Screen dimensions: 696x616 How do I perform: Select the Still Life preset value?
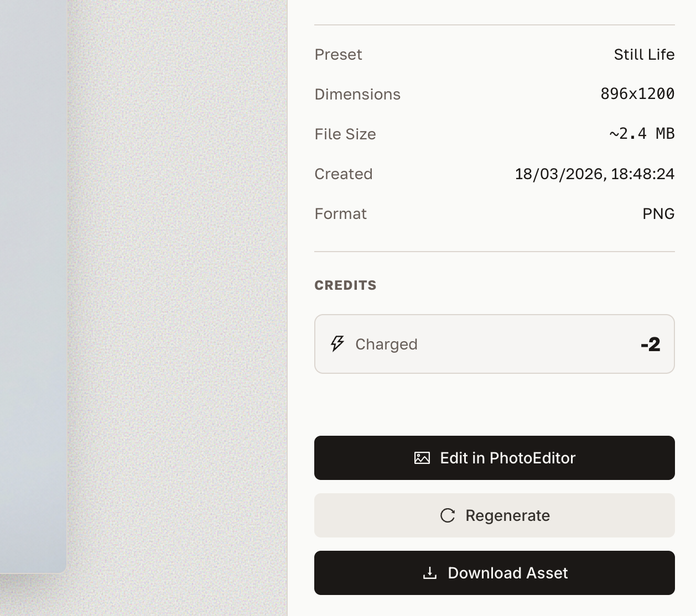click(x=643, y=54)
